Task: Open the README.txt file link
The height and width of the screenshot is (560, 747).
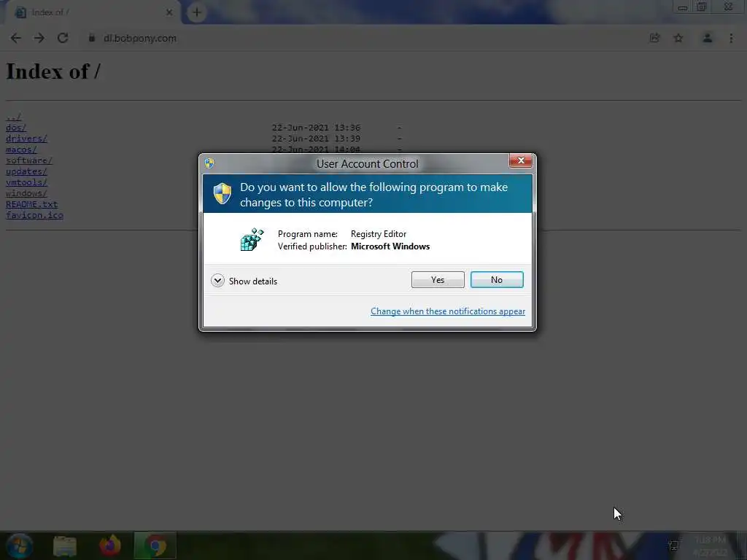Action: point(31,204)
